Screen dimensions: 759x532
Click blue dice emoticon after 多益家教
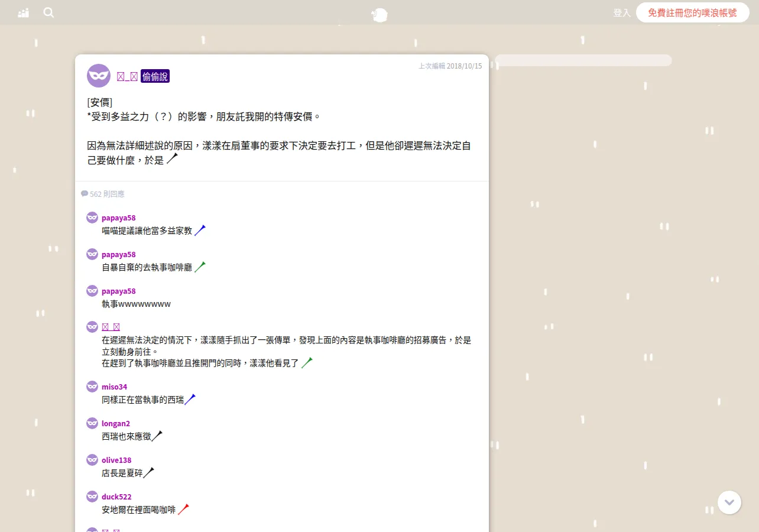(200, 231)
